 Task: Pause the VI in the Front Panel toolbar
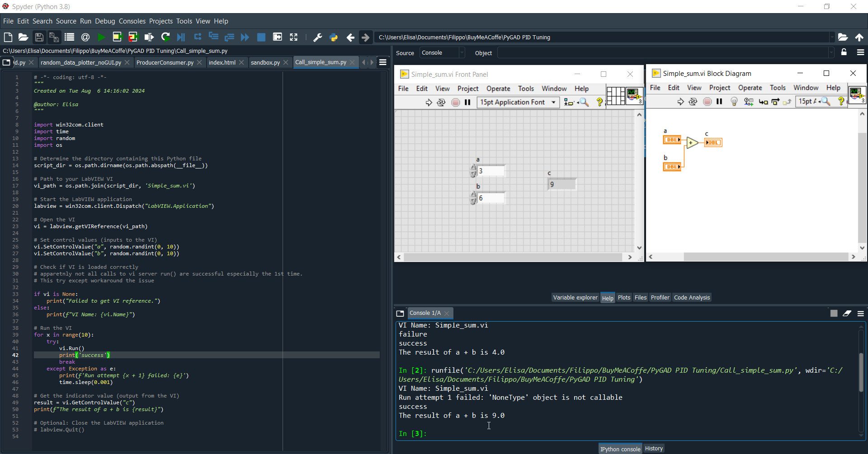point(468,103)
